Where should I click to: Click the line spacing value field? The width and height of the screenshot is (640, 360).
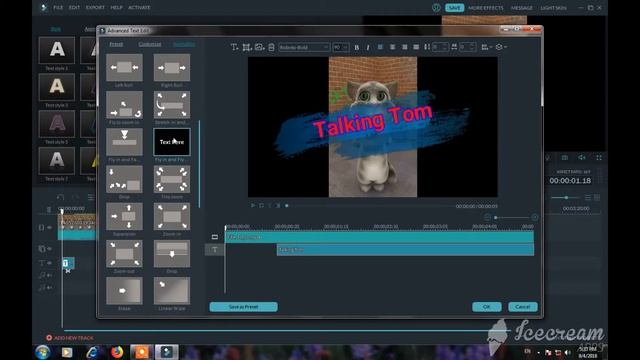440,47
